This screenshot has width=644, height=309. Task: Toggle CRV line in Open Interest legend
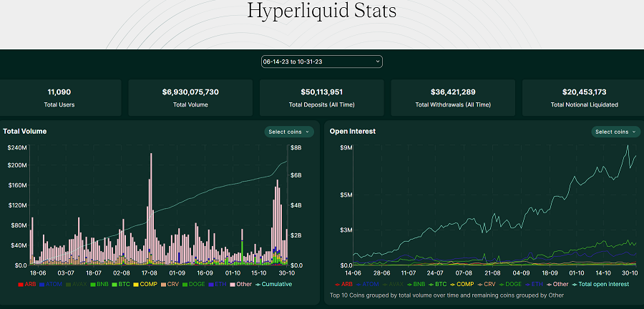(486, 284)
